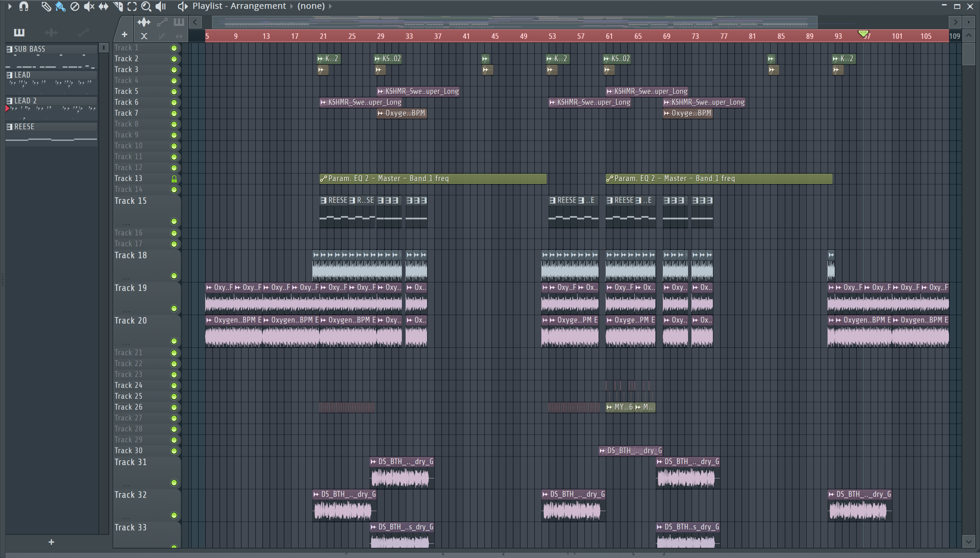
Task: Click the plus button left of the timeline ruler
Action: pyautogui.click(x=124, y=35)
